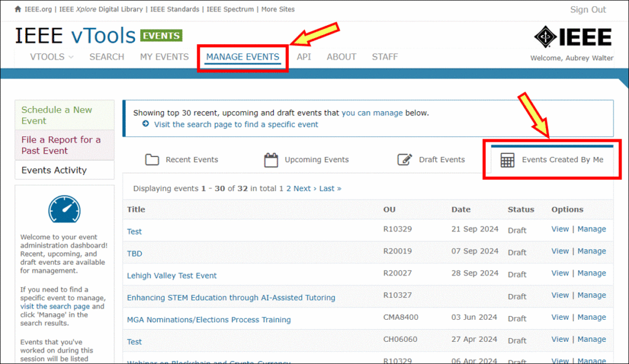The height and width of the screenshot is (364, 629).
Task: Open Enhancing STEM Education through AI-Assisted Tutoring
Action: click(x=231, y=298)
